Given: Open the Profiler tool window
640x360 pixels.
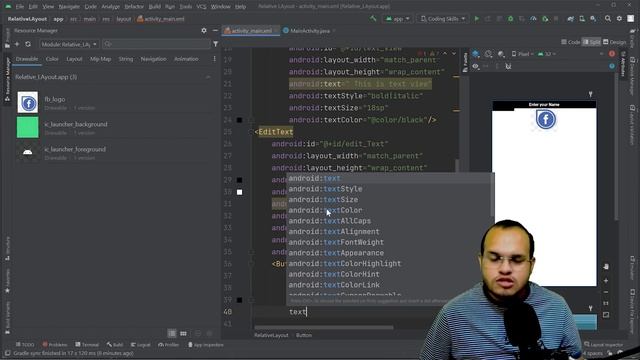Looking at the screenshot, I should coord(168,345).
